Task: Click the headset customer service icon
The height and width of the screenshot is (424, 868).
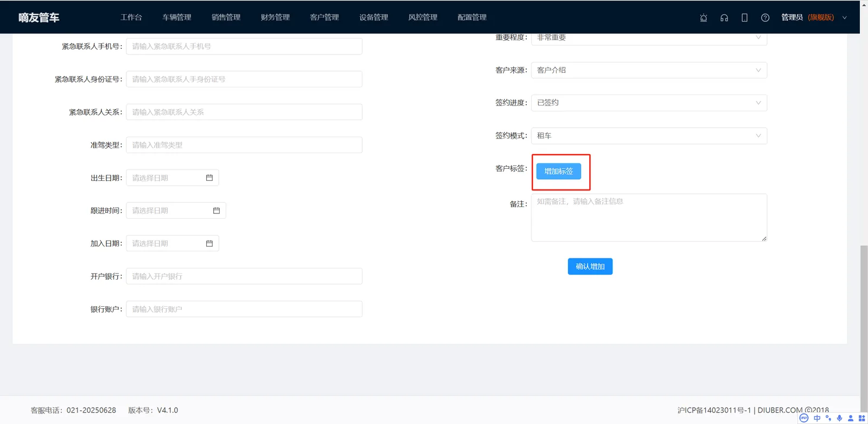Action: pyautogui.click(x=724, y=17)
